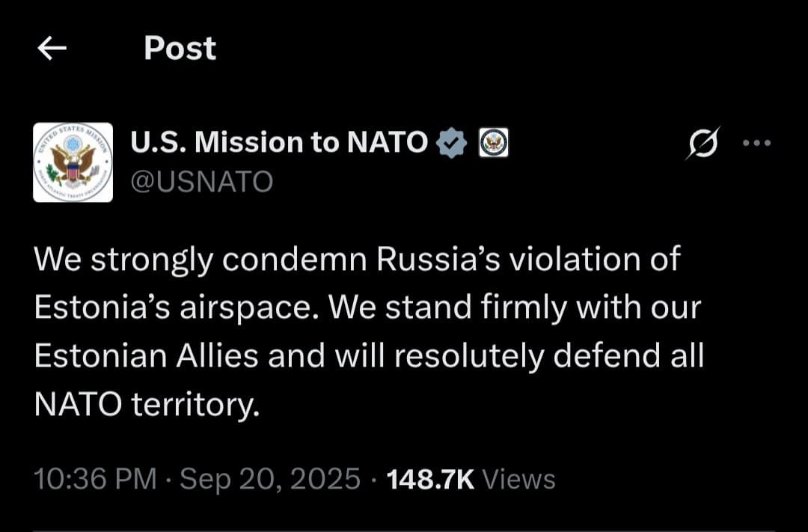808x532 pixels.
Task: Select the Post header title
Action: coord(179,48)
